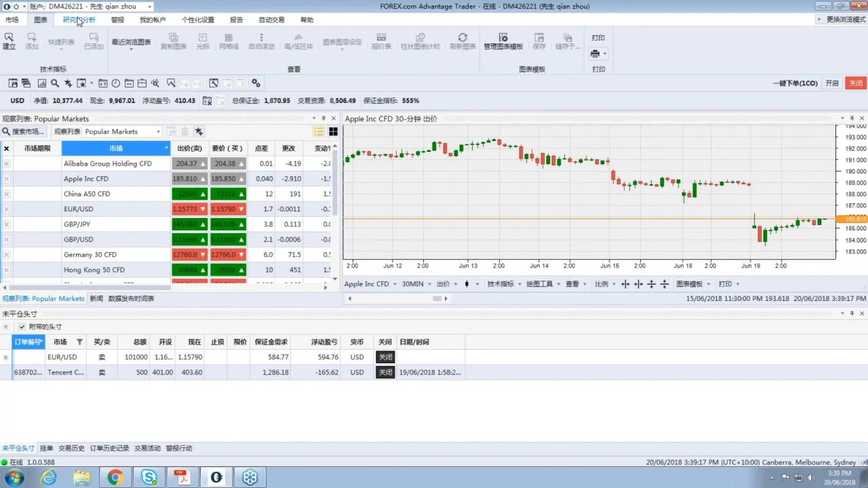Image resolution: width=868 pixels, height=488 pixels.
Task: Click the clock icon in quick toolbar
Action: click(116, 83)
